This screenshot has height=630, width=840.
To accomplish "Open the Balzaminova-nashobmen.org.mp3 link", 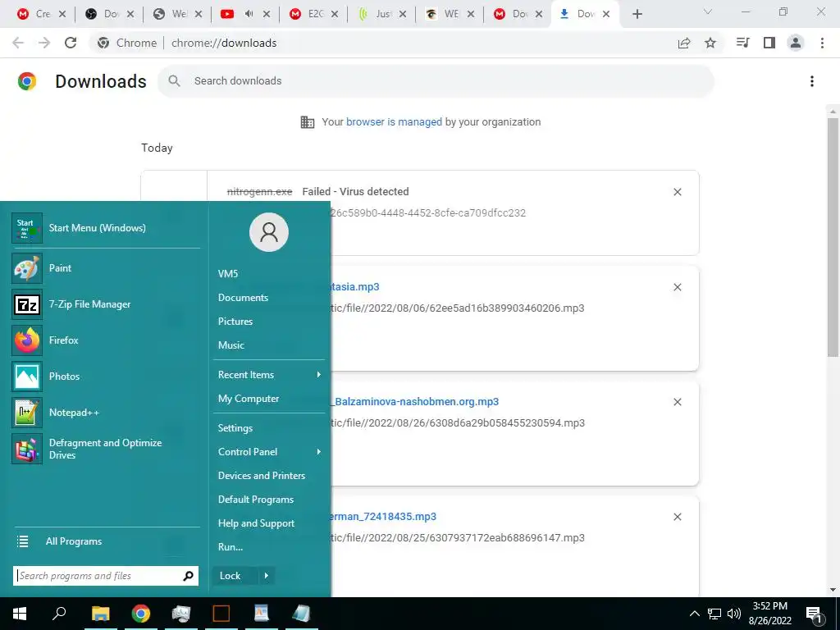I will pyautogui.click(x=414, y=402).
